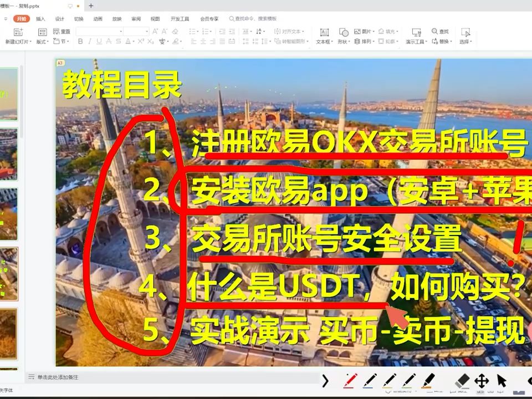The height and width of the screenshot is (399, 532).
Task: Open the 排列 arrange dropdown
Action: point(364,42)
